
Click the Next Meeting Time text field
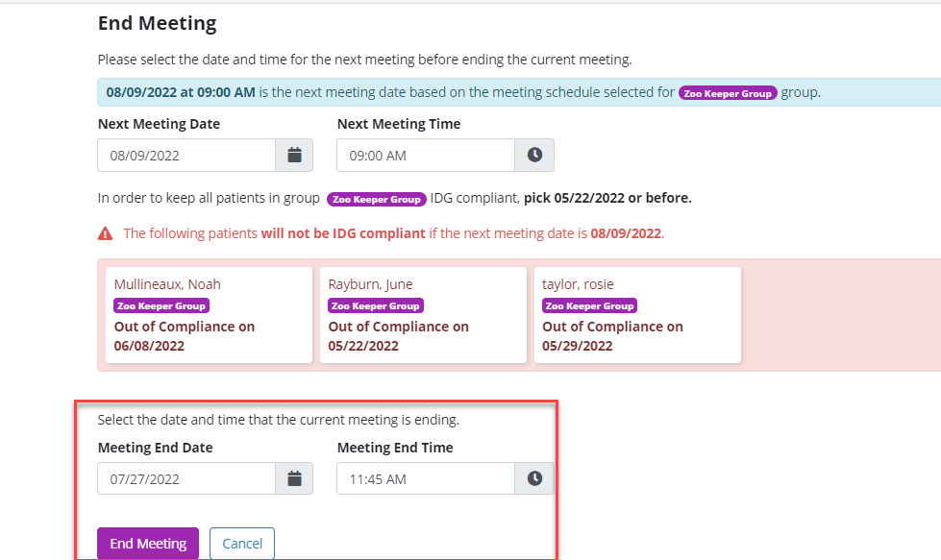(425, 155)
